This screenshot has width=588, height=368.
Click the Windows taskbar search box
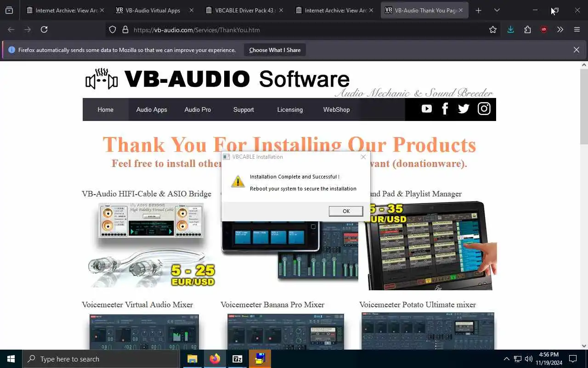101,359
